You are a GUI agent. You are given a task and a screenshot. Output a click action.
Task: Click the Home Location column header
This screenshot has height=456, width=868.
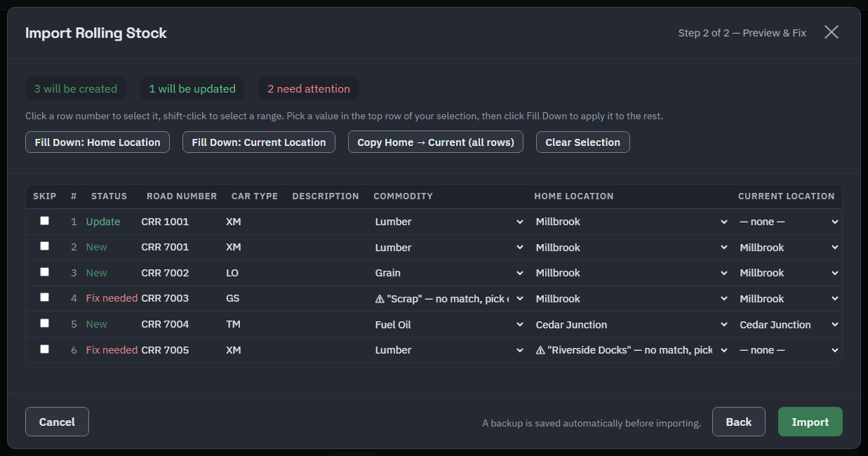573,196
